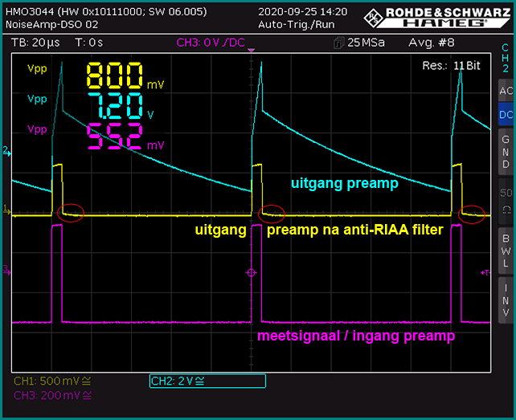516x420 pixels.
Task: Select DC coupling in CH2 side menu
Action: tap(506, 115)
